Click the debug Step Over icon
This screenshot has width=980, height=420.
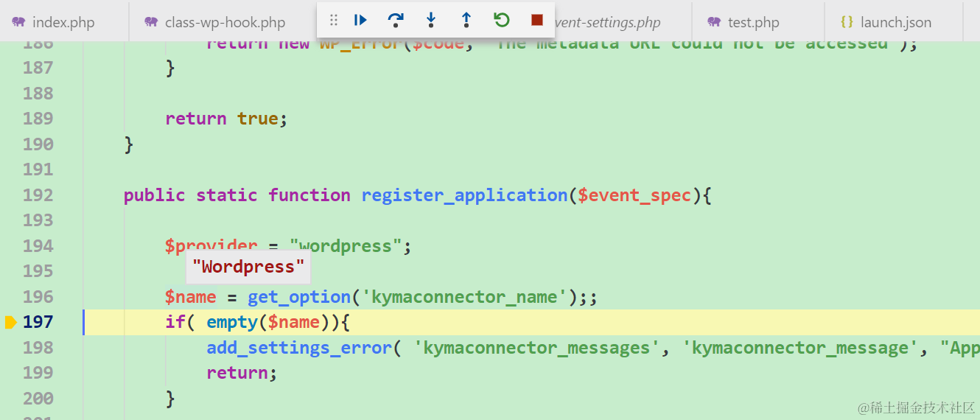pyautogui.click(x=396, y=20)
